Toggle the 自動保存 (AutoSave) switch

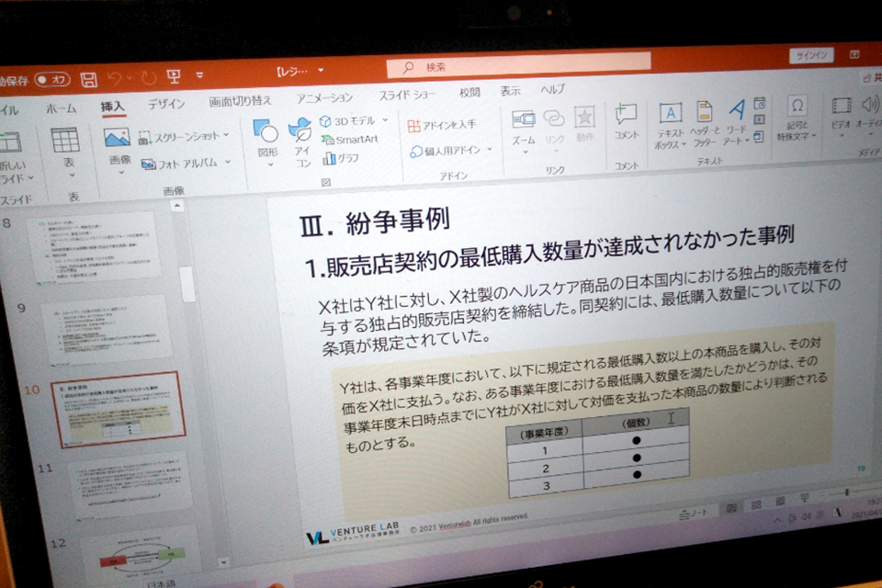coord(52,80)
